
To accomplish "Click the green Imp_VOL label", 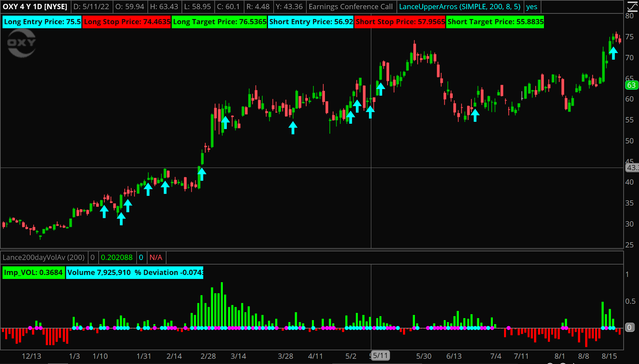I will (33, 273).
